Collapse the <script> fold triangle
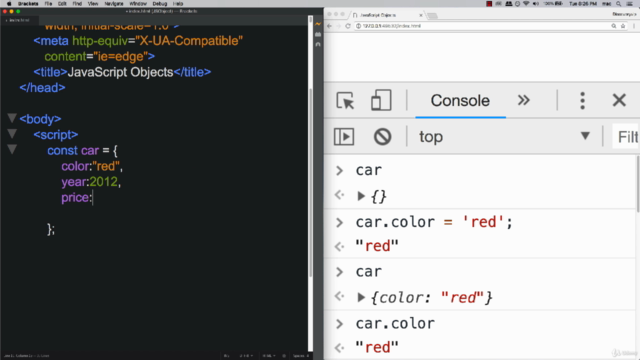Viewport: 640px width, 360px height. coord(12,134)
